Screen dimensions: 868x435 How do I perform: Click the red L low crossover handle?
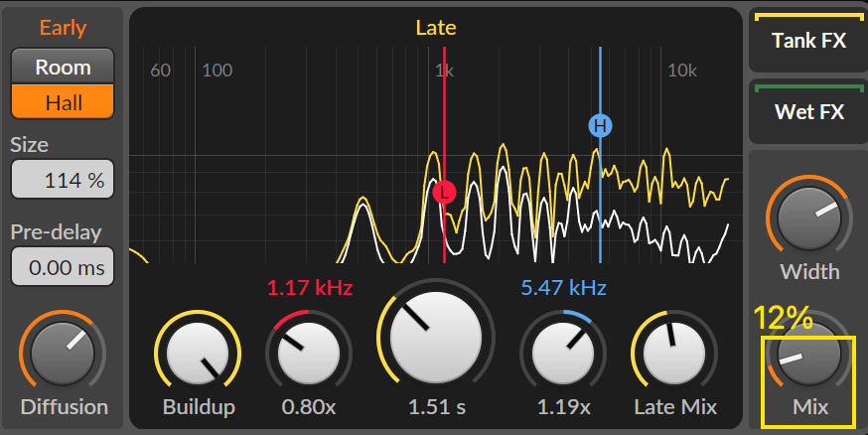(445, 192)
